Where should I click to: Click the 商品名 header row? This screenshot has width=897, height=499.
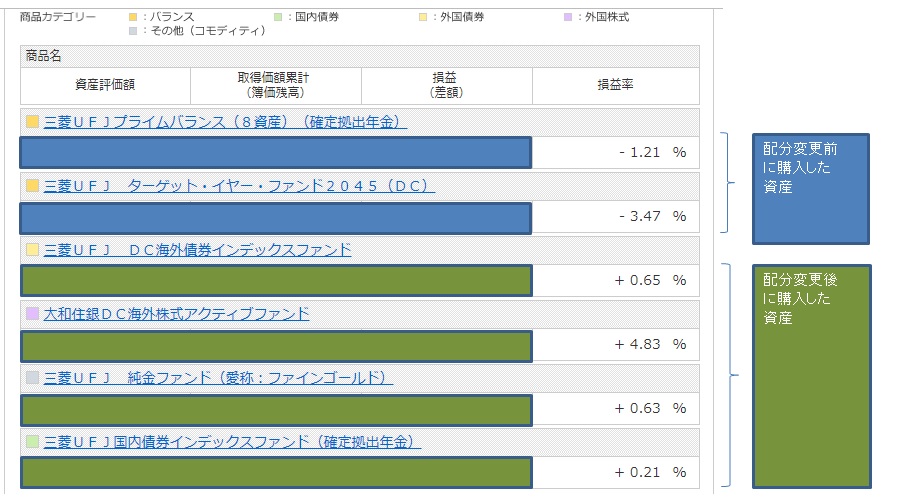click(360, 56)
